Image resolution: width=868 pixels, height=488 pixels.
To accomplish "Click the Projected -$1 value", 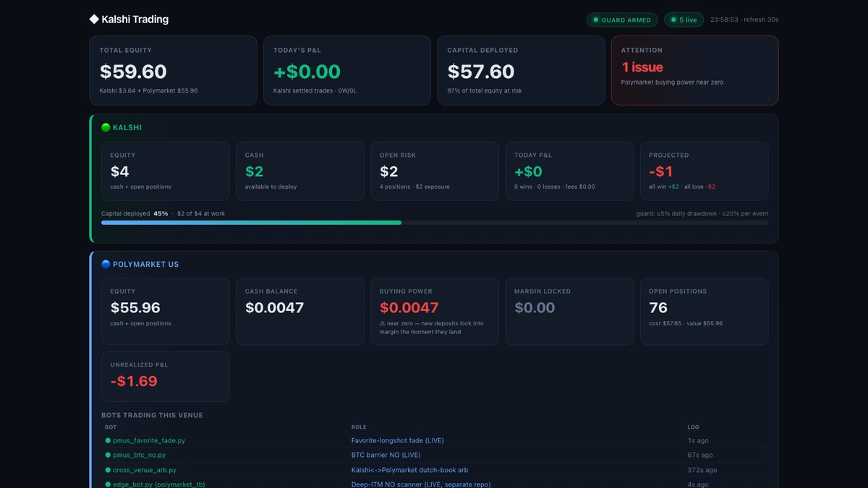I will [661, 171].
